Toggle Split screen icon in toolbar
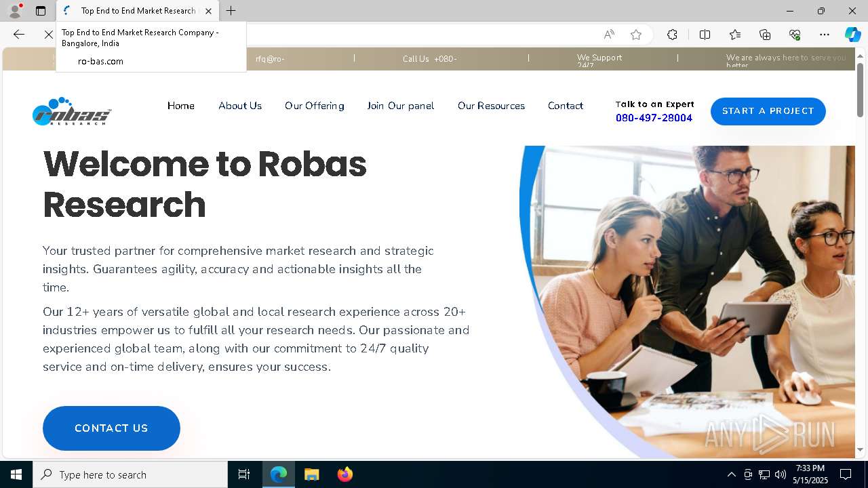This screenshot has height=488, width=868. (705, 35)
